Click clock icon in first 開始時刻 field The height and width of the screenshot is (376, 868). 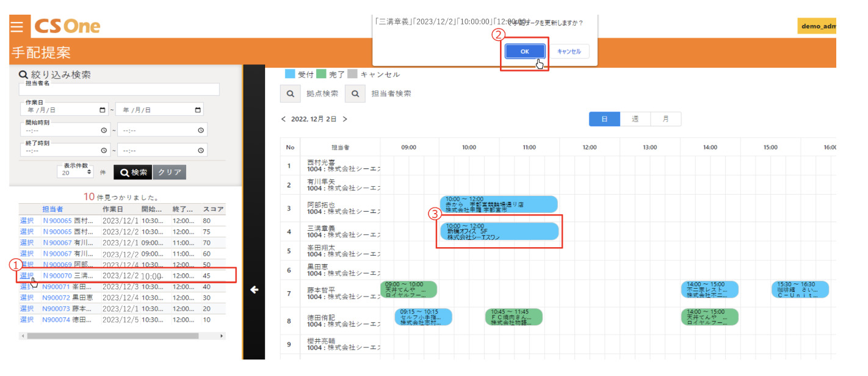pos(103,130)
